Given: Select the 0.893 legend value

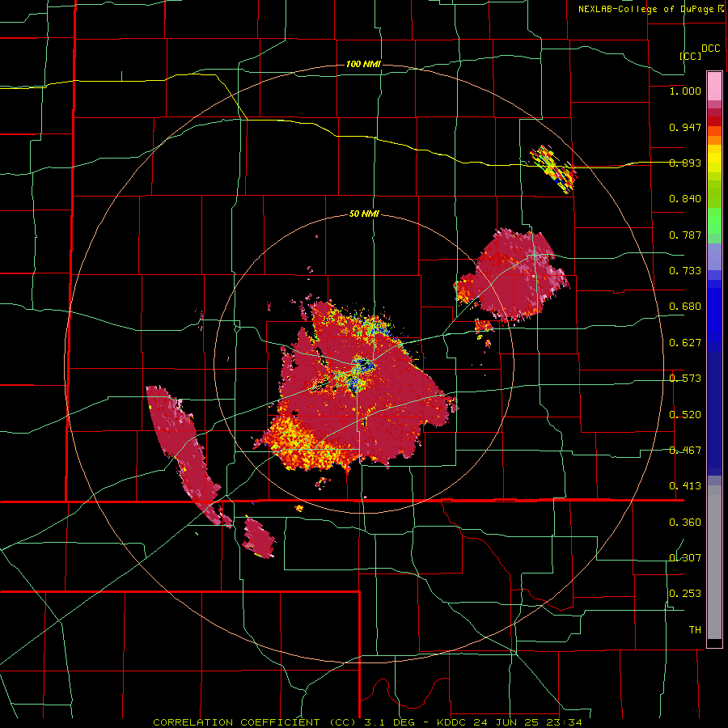Looking at the screenshot, I should 685,163.
